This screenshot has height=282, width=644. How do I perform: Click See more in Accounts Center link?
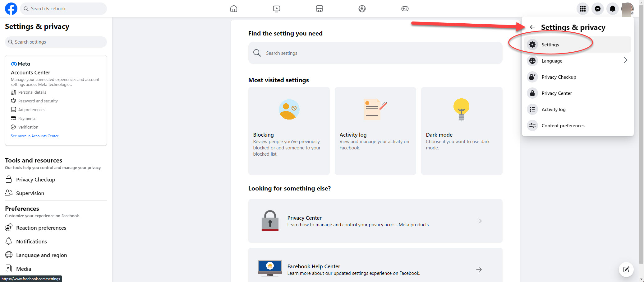point(34,136)
